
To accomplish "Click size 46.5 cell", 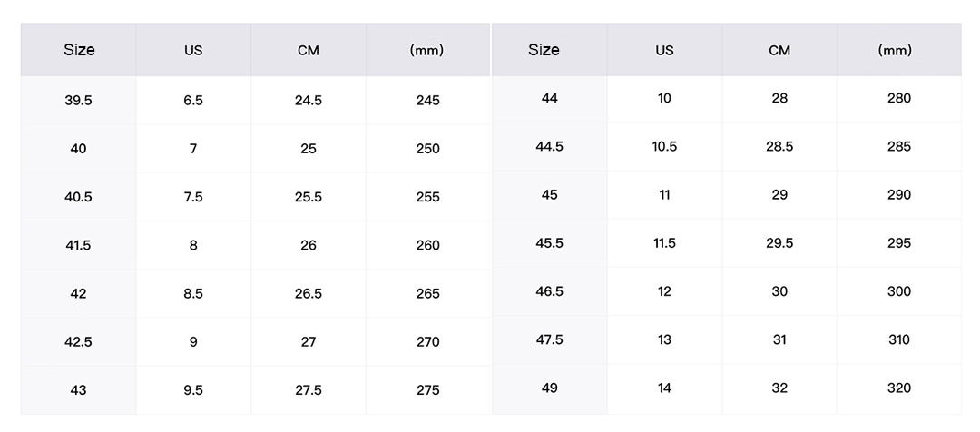I will (550, 291).
